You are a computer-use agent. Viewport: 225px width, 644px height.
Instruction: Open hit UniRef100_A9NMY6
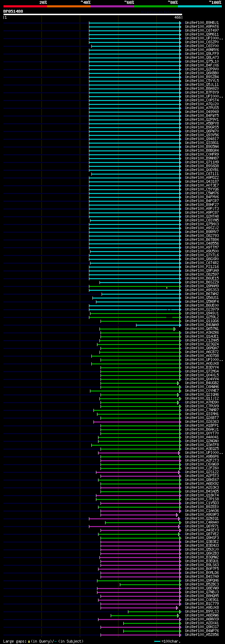click(x=202, y=50)
